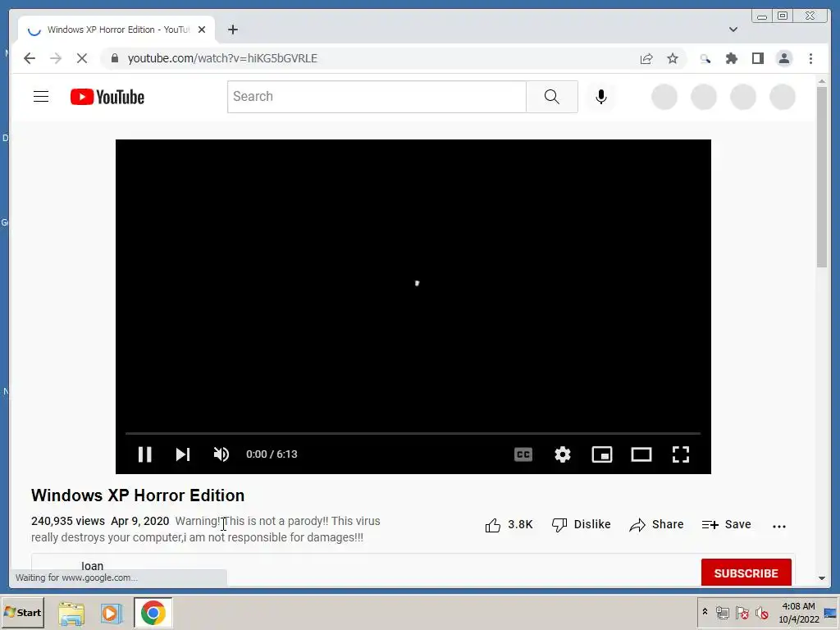Switch to theater mode
This screenshot has height=630, width=840.
click(x=641, y=454)
